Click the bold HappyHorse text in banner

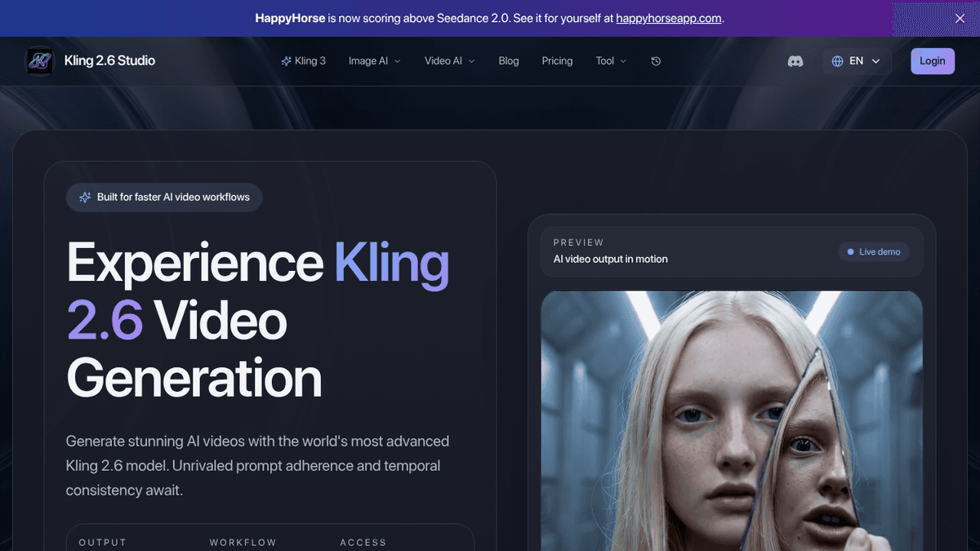(x=290, y=18)
